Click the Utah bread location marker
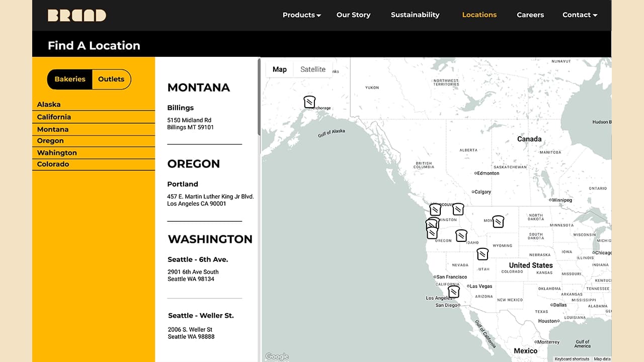Screen dimensions: 644x362 482,254
